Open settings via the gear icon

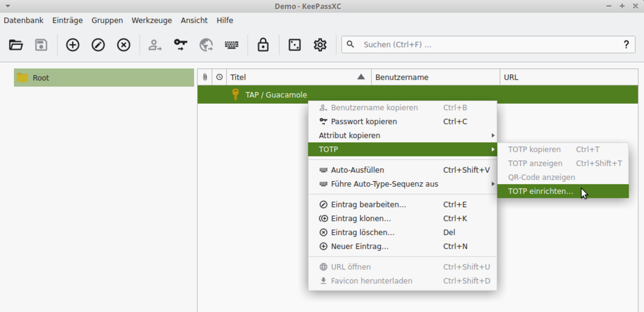click(320, 45)
